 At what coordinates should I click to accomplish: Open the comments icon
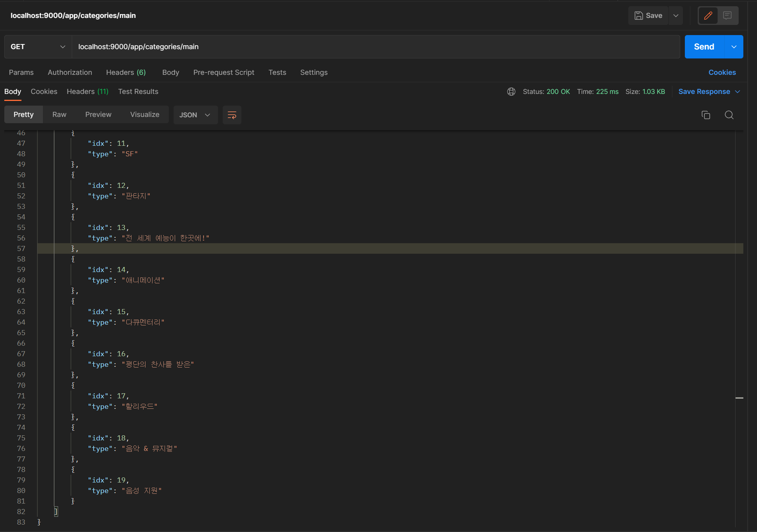pos(727,16)
